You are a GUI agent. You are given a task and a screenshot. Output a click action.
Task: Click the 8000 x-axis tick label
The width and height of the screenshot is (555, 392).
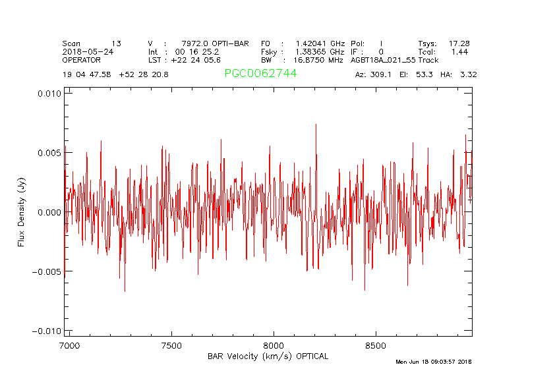(x=273, y=345)
